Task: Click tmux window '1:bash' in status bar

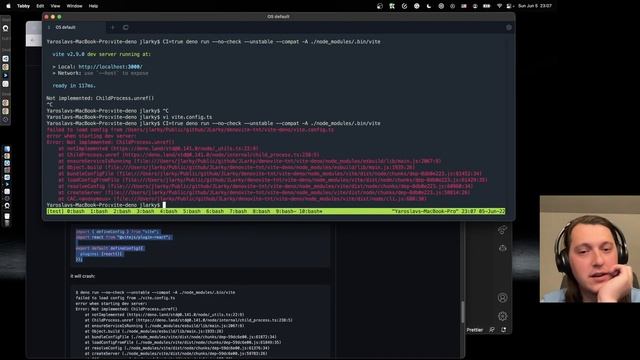Action: [99, 211]
